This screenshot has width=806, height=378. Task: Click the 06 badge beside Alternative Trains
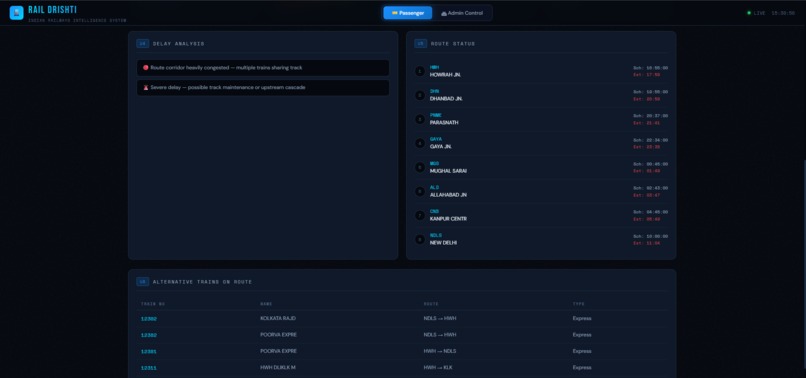(142, 282)
